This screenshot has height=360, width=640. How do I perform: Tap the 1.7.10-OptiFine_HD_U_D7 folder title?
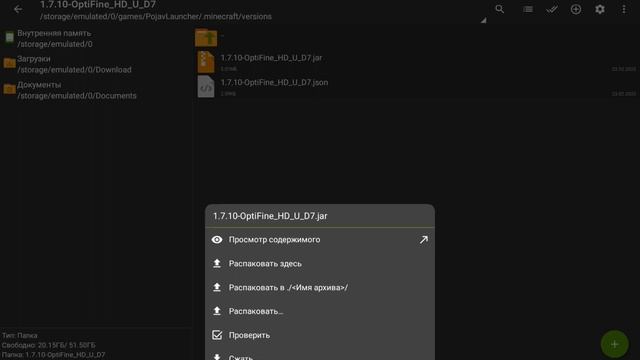click(98, 4)
